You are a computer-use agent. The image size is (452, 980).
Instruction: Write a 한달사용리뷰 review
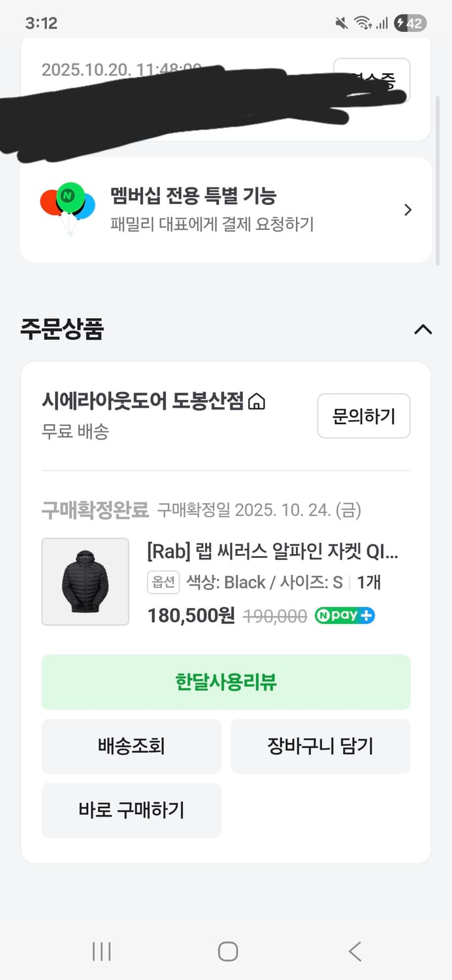225,681
